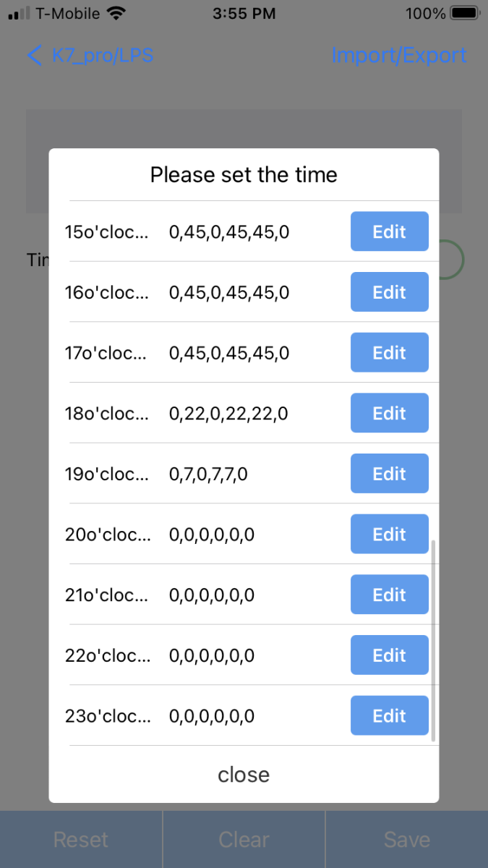This screenshot has height=868, width=488.
Task: Select the Save tab at bottom
Action: pos(407,840)
